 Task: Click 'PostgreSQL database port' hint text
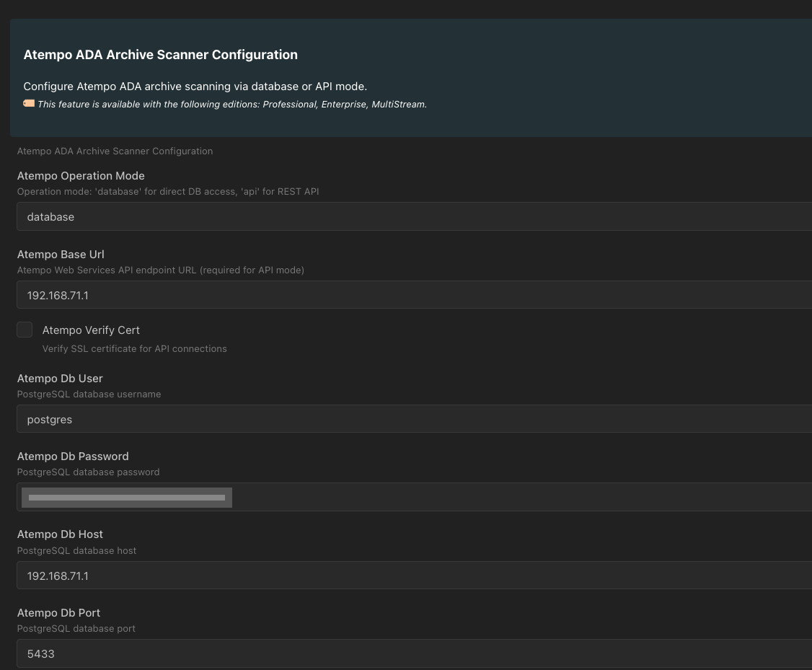pos(76,629)
